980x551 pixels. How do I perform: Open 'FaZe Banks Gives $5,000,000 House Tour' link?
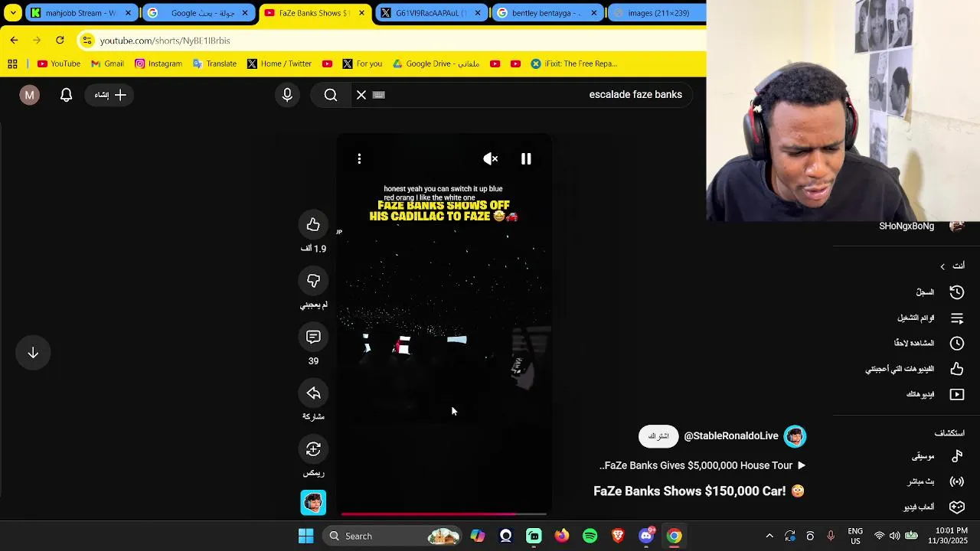tap(703, 465)
